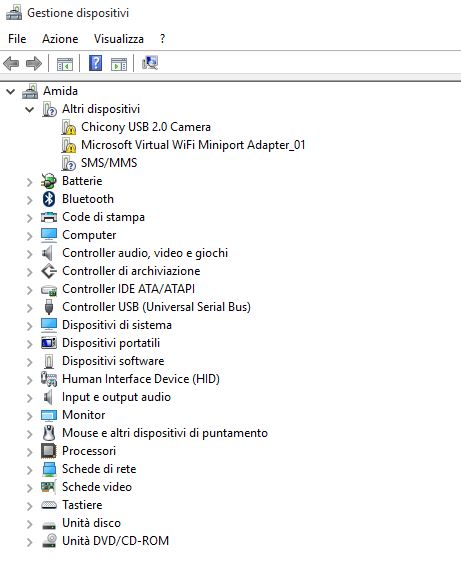This screenshot has height=569, width=461.
Task: Click the Forward arrow toolbar icon
Action: pos(34,64)
